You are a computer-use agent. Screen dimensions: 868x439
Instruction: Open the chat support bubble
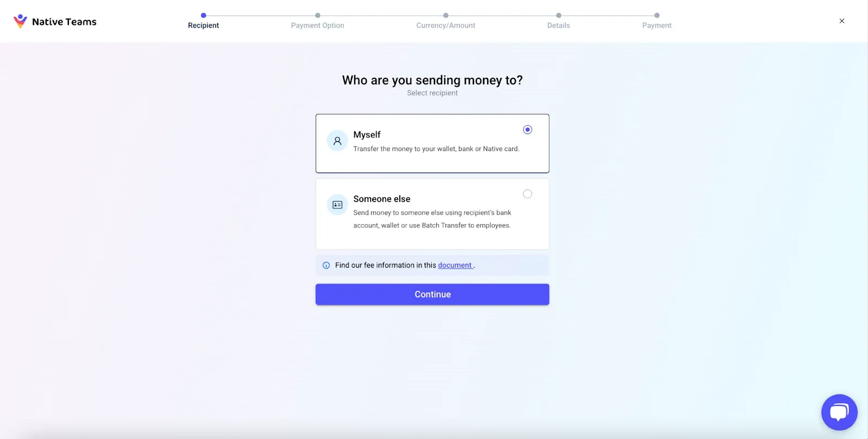(x=839, y=412)
